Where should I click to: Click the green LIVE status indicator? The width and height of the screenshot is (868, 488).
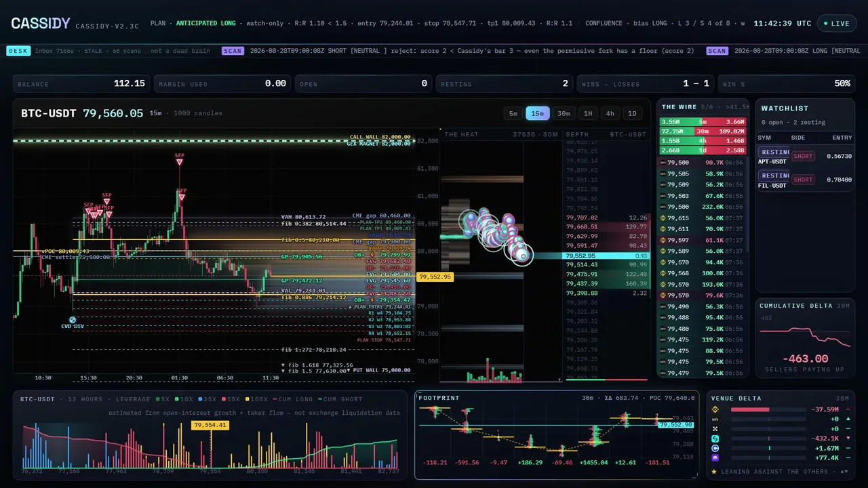(836, 23)
